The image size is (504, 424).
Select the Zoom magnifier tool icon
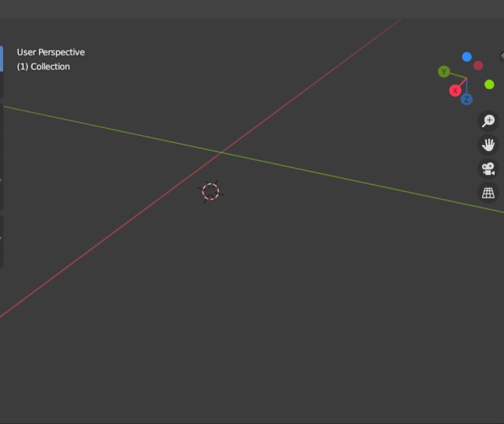[x=487, y=121]
